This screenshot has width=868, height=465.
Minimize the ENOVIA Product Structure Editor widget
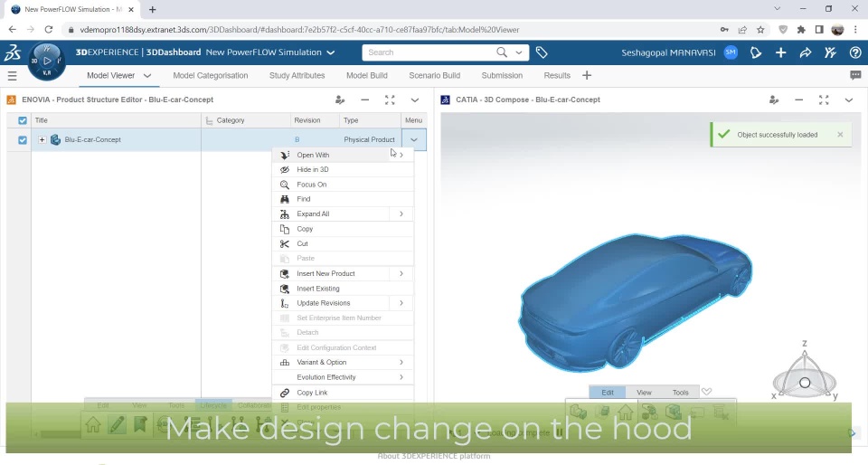pyautogui.click(x=364, y=100)
